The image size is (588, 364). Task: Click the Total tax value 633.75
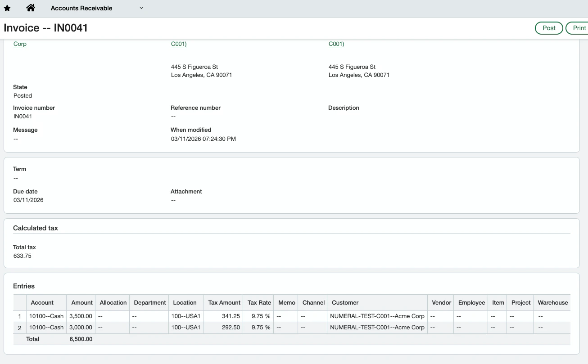coord(23,256)
